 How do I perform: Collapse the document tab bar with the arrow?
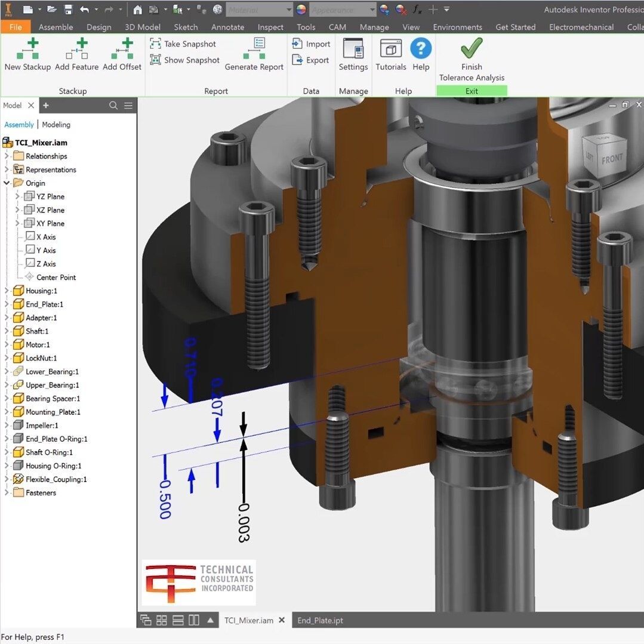pos(211,620)
